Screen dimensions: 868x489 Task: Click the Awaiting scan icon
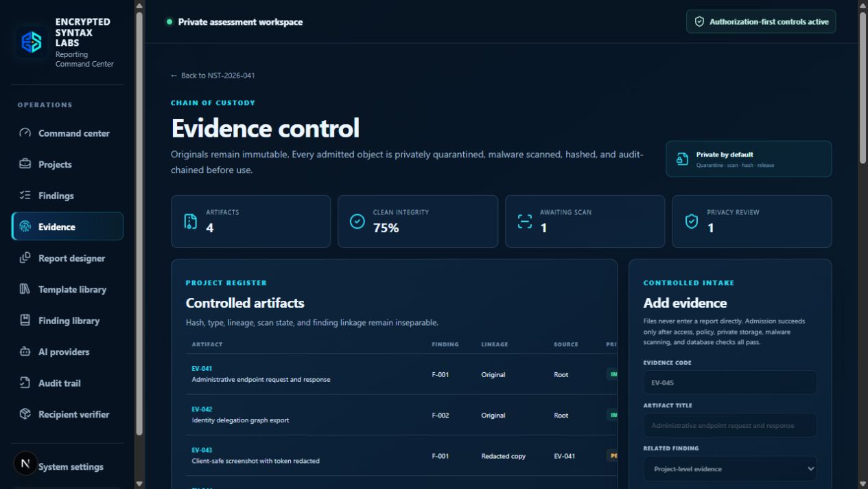[x=525, y=221]
